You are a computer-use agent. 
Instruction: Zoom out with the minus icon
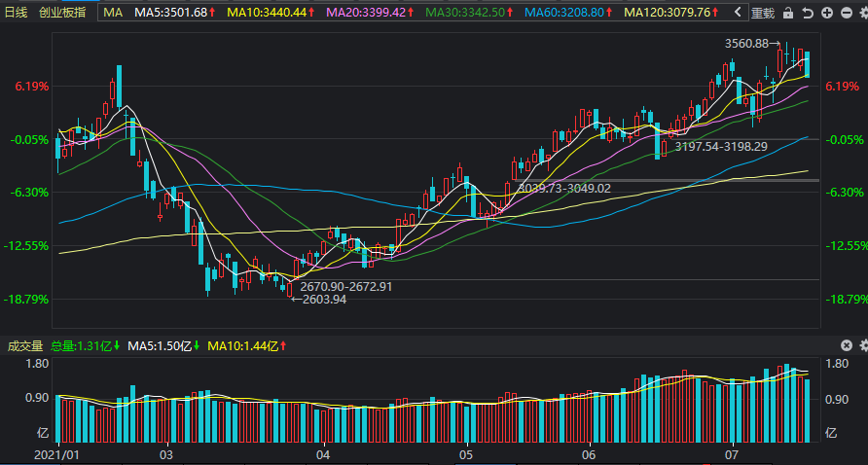click(846, 13)
